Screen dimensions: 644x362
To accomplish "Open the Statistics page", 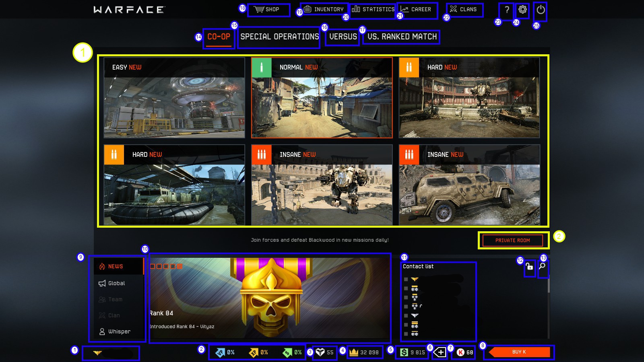I will click(373, 10).
